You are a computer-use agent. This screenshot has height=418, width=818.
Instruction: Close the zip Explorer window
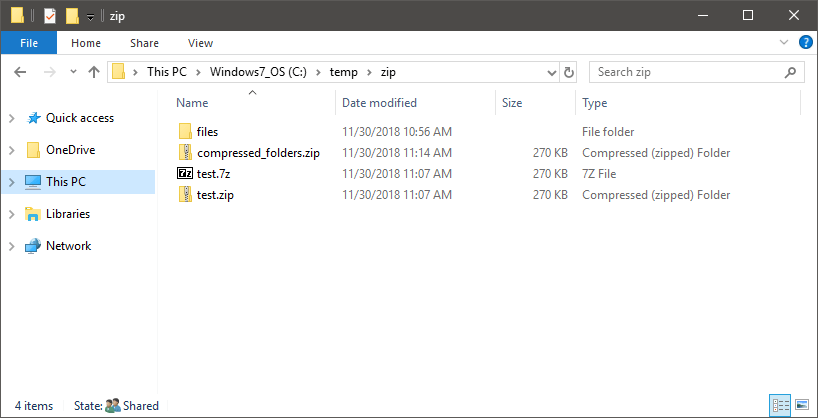click(793, 15)
